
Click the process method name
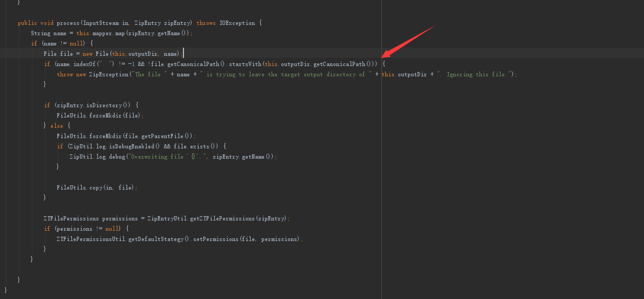pyautogui.click(x=69, y=23)
